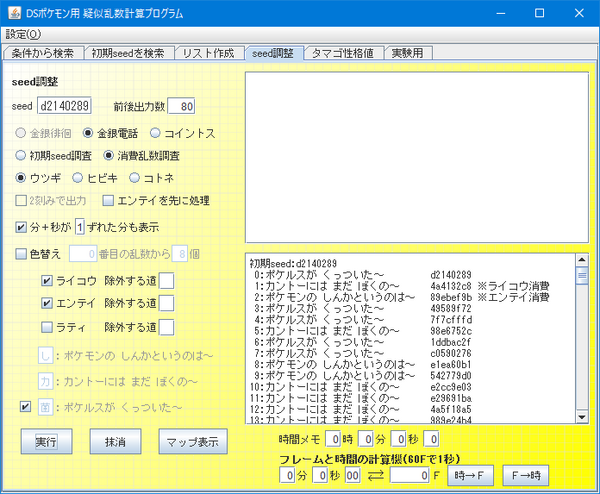Click the result list scroll up arrow
The height and width of the screenshot is (494, 600).
[582, 260]
